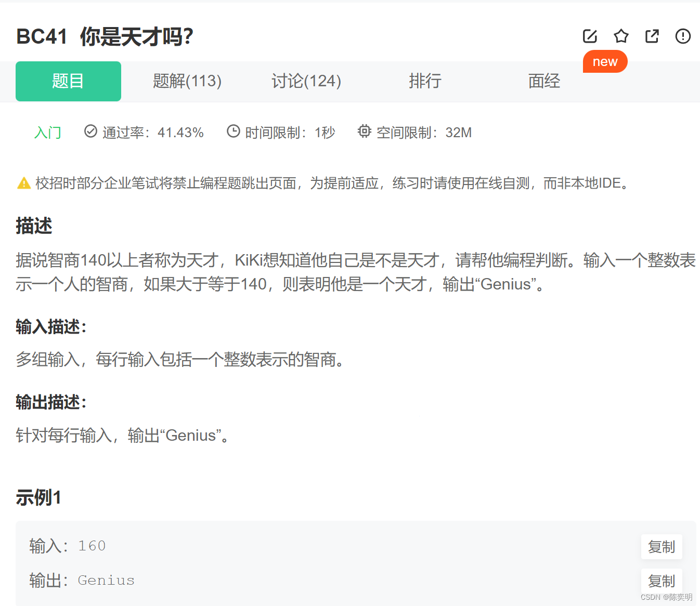Click 复制 next to the sample input
The width and height of the screenshot is (700, 606).
(662, 547)
